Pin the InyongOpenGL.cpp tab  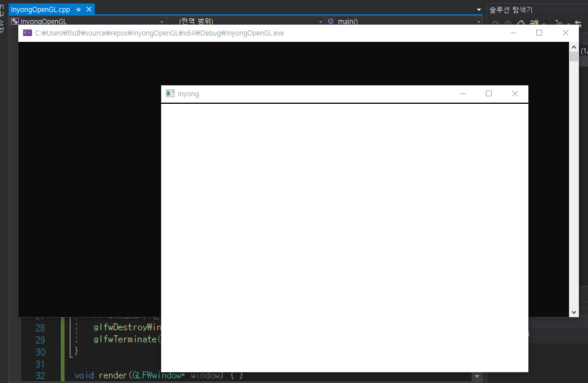[79, 9]
